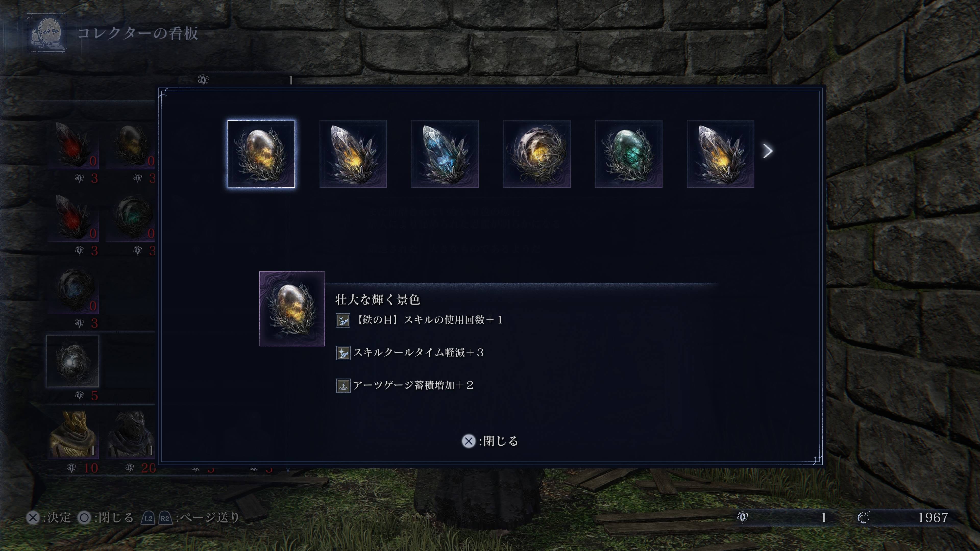Click the アーツゲージ蓄積増加 effect icon
The image size is (980, 551).
(x=343, y=386)
